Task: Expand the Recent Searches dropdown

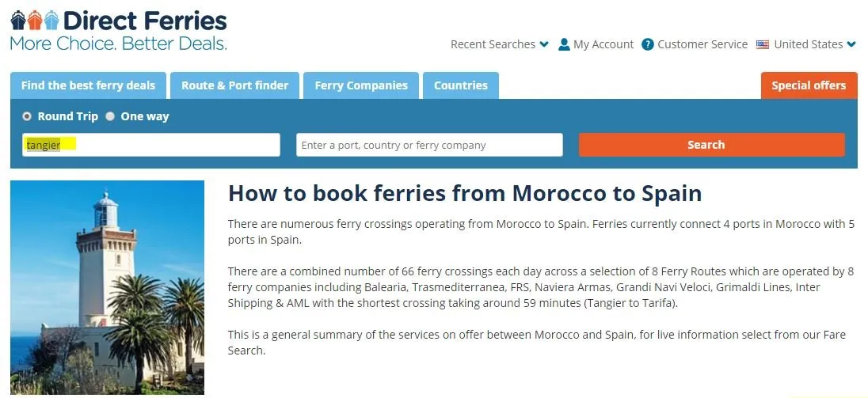Action: (499, 44)
